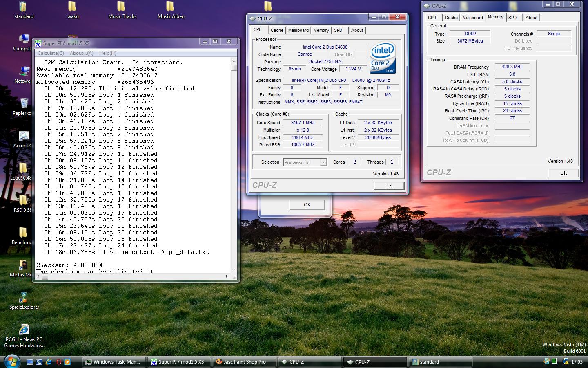Switch to Cache tab in center CPU-Z
This screenshot has width=588, height=368.
click(x=277, y=30)
